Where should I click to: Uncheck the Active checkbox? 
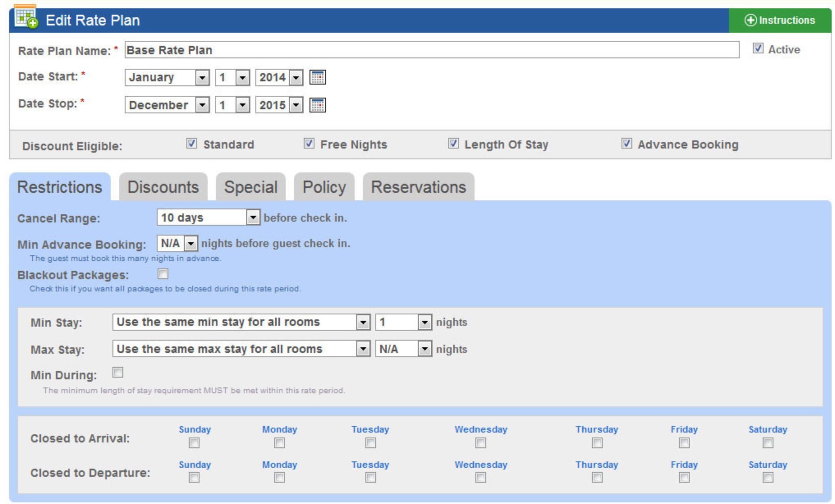(758, 48)
